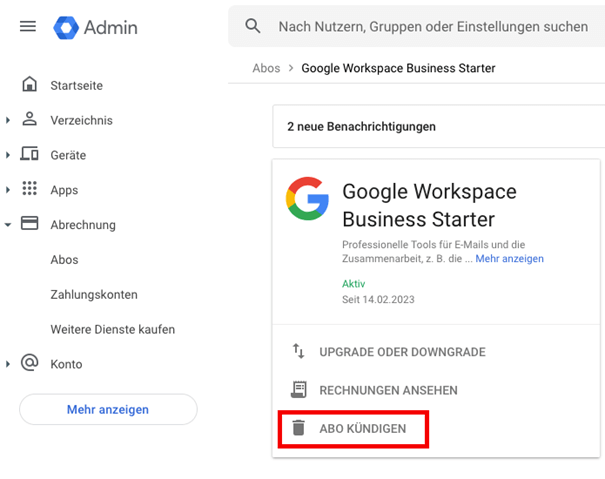605x479 pixels.
Task: Click UPGRADE ODER DOWNGRADE
Action: [402, 352]
